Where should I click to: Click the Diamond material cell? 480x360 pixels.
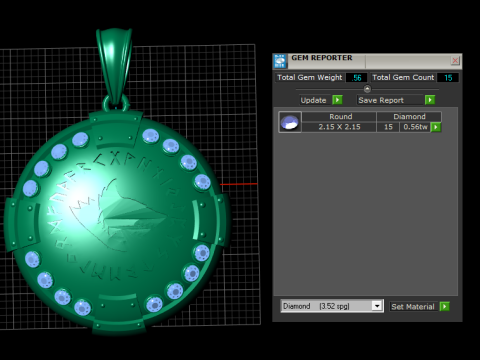click(x=409, y=117)
